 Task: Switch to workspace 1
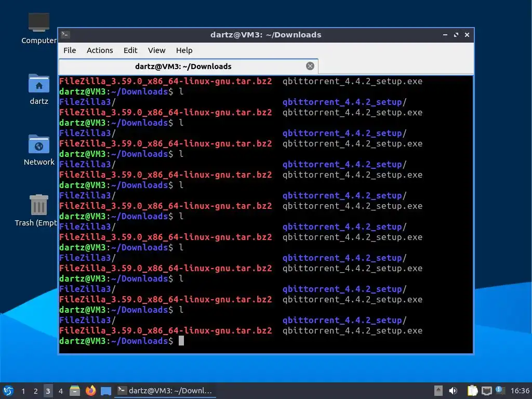(23, 391)
